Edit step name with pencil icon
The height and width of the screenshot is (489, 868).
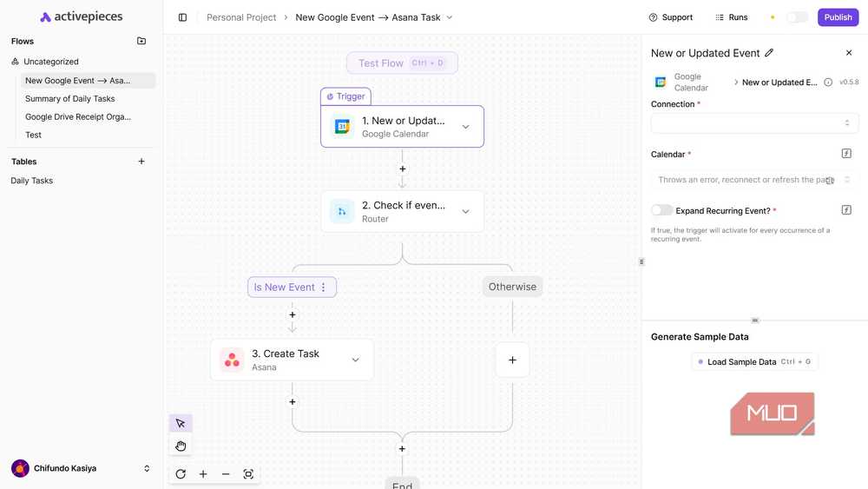769,53
